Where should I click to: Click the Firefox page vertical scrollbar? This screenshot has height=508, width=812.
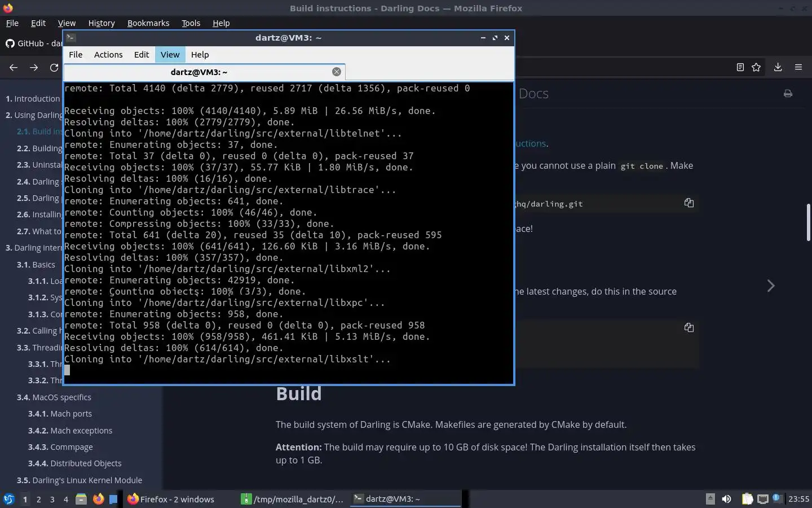click(809, 222)
